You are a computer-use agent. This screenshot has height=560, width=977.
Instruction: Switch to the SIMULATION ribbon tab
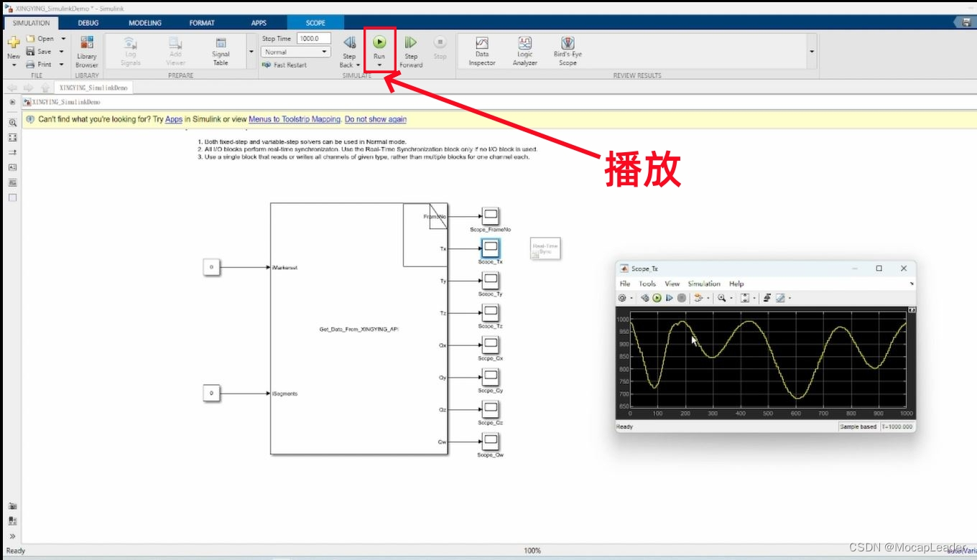pyautogui.click(x=31, y=23)
